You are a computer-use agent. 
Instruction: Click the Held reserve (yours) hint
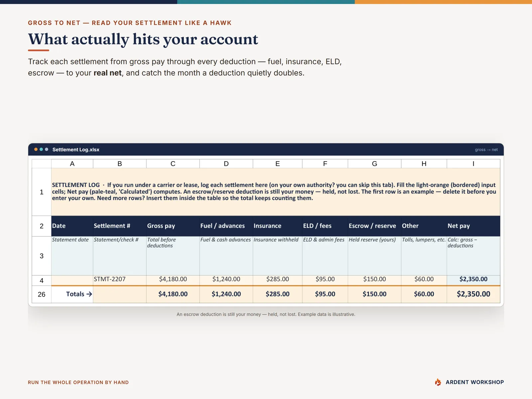point(374,256)
